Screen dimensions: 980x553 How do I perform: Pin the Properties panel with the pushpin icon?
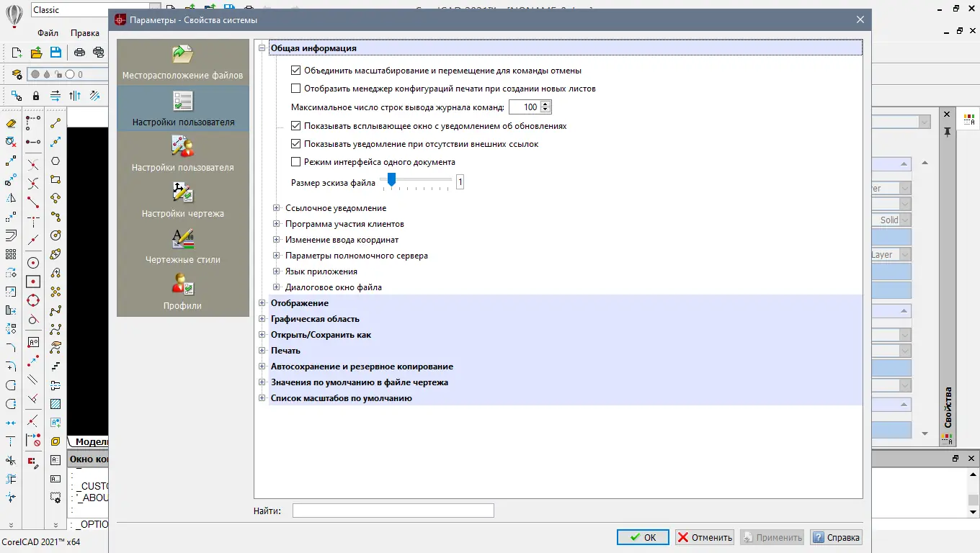click(948, 132)
